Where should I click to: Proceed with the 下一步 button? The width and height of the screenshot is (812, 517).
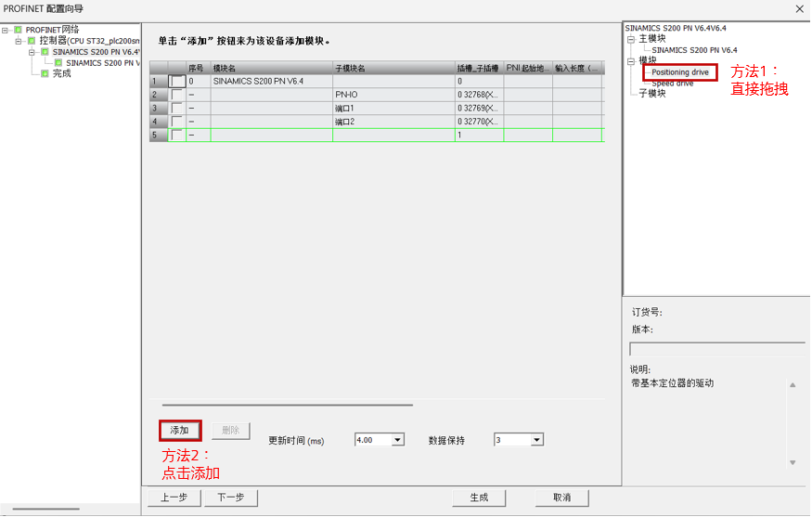(x=230, y=498)
